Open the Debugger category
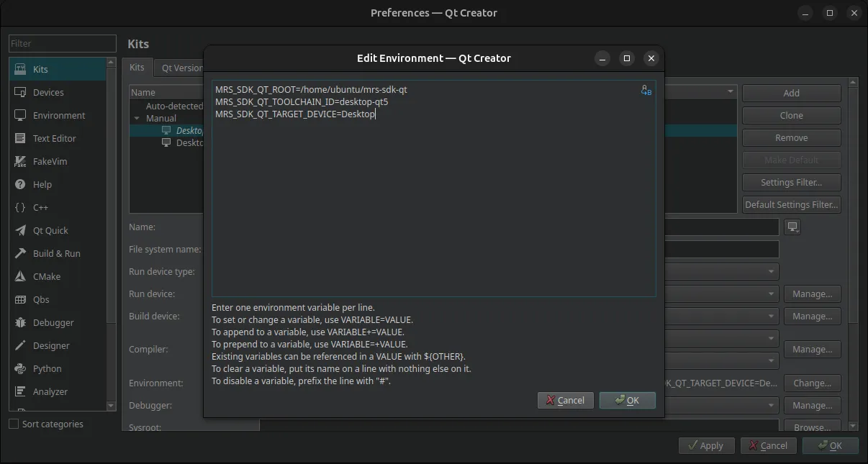 (58, 322)
